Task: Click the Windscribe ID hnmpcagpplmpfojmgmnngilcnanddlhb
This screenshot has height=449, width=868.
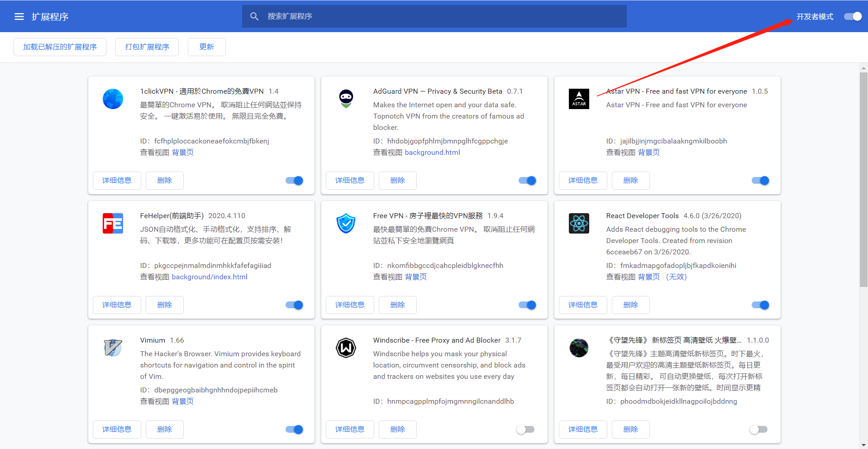Action: coord(450,401)
